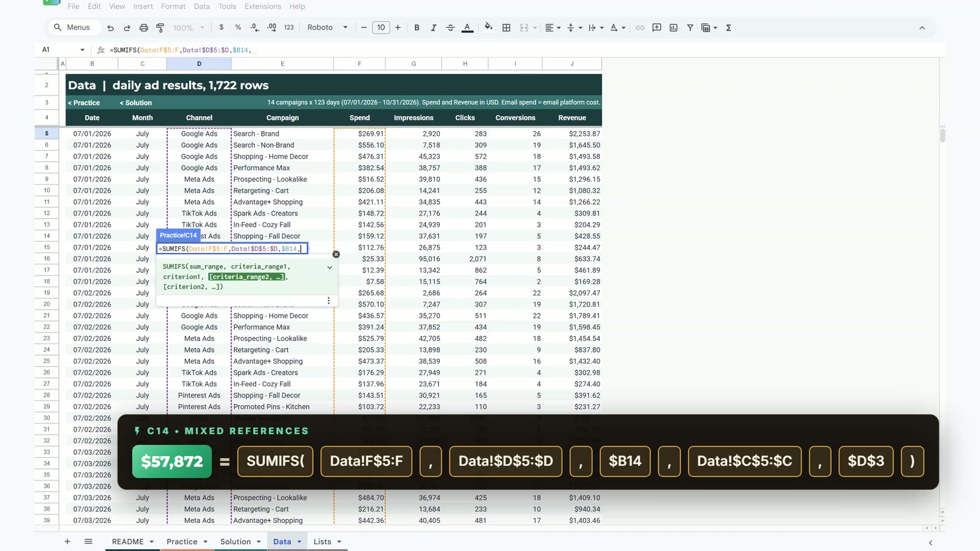Open the File menu
Screen dimensions: 980x551
[73, 6]
